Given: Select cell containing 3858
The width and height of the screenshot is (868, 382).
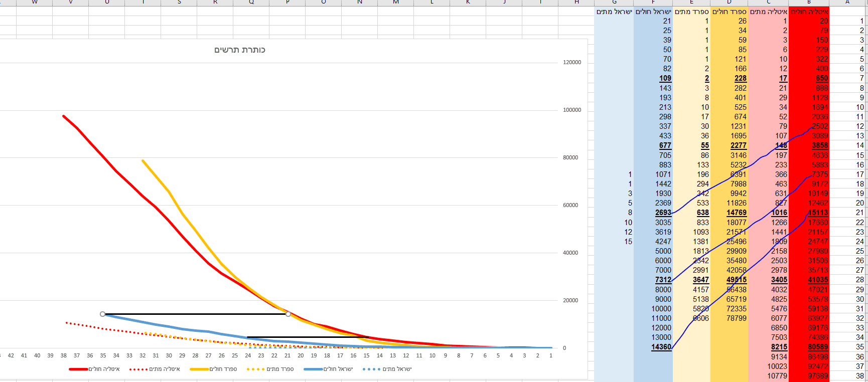Looking at the screenshot, I should tap(809, 145).
